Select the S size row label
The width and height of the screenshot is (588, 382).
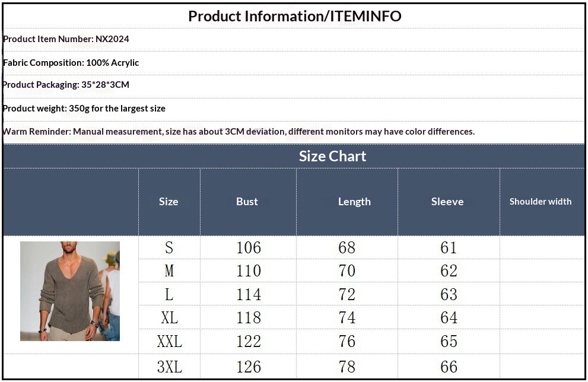[169, 247]
